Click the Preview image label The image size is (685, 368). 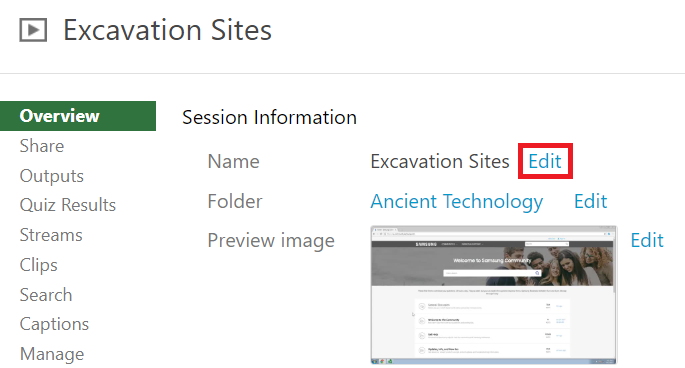point(271,241)
